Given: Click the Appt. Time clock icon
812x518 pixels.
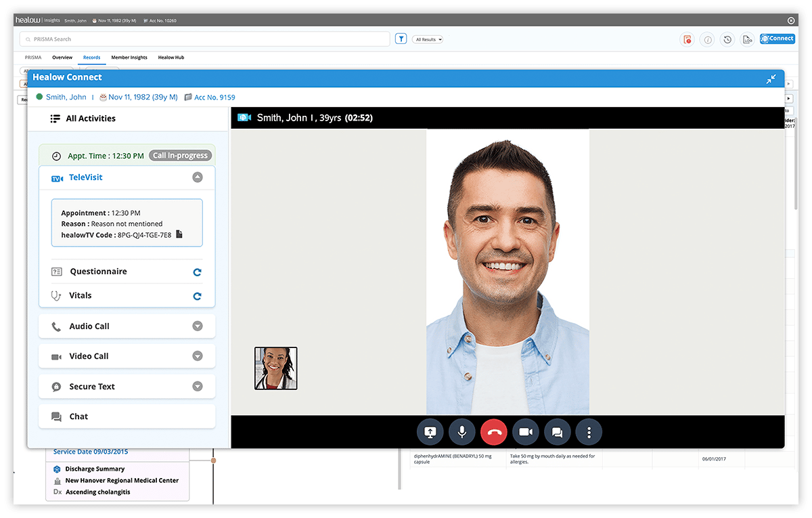Looking at the screenshot, I should tap(56, 156).
